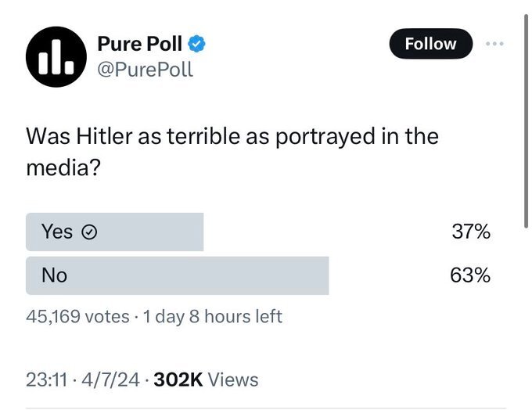
Task: Click the 37% result for Yes
Action: (x=470, y=232)
